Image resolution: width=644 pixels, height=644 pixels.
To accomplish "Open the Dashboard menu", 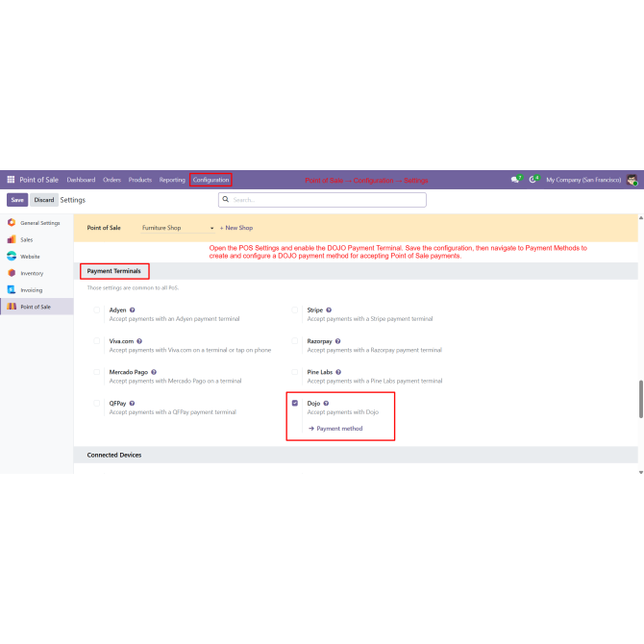I will coord(81,180).
